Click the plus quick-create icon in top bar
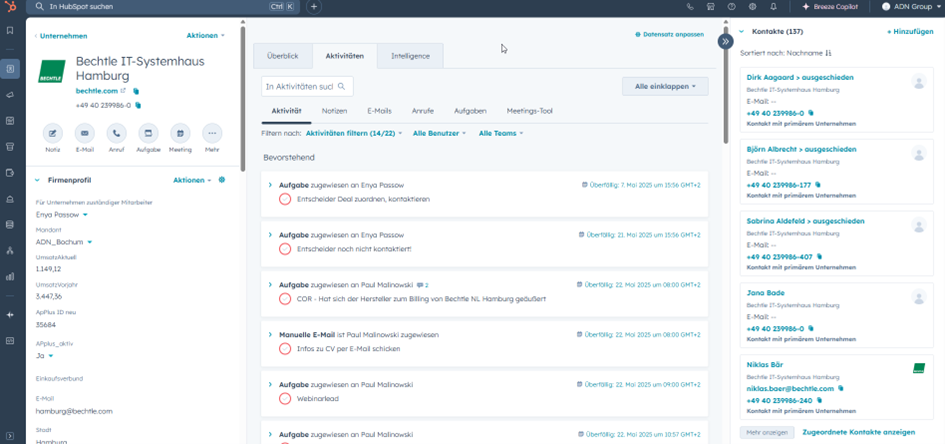 313,7
